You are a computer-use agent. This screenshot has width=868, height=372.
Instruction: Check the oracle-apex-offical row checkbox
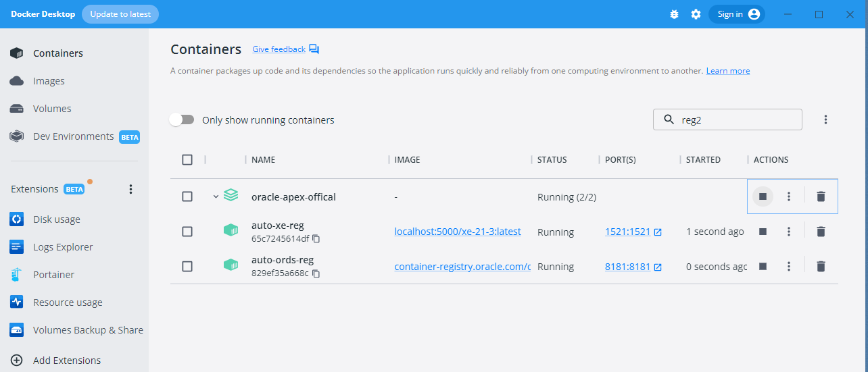pos(187,196)
